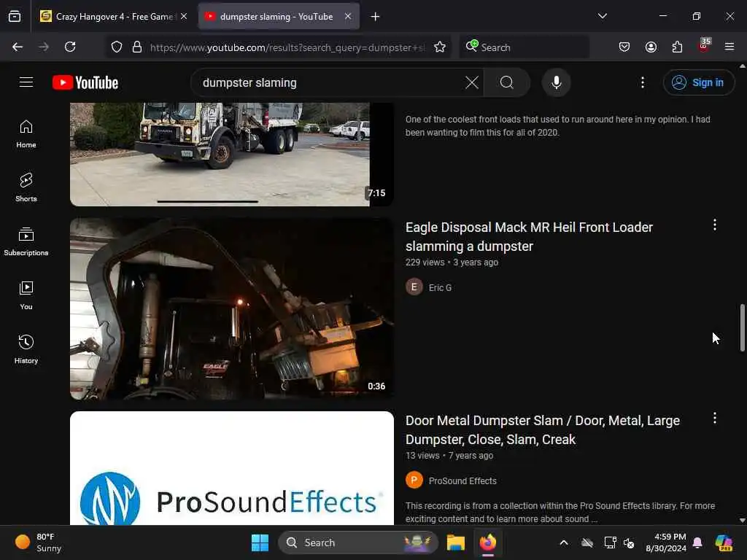Open YouTube settings three-dot menu

point(643,82)
